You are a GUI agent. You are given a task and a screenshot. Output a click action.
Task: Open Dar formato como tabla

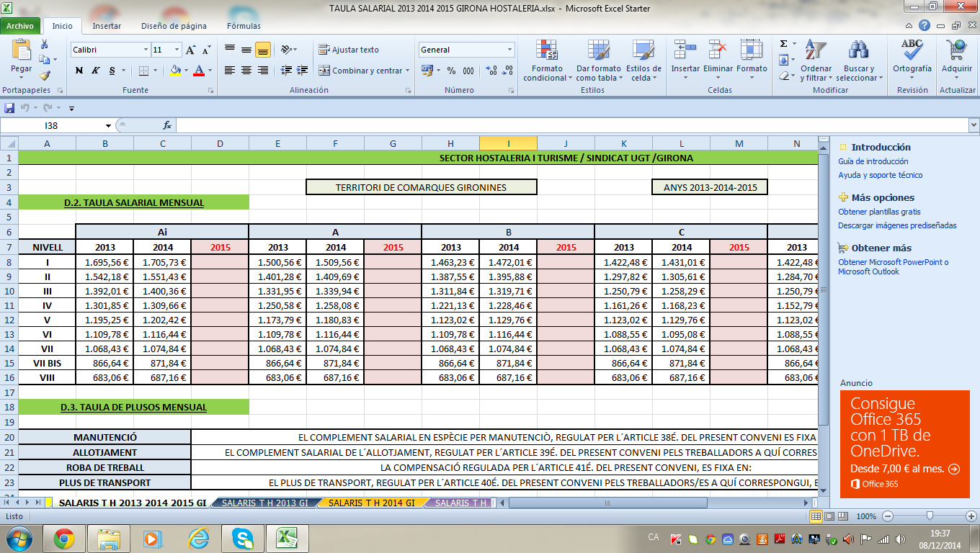[x=598, y=60]
